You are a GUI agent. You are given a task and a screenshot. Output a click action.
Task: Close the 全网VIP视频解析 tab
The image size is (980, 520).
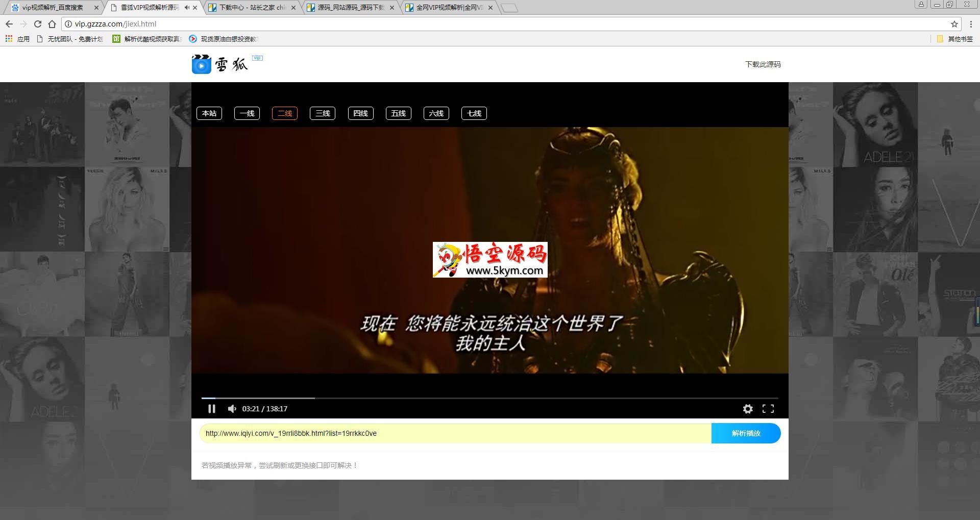(491, 8)
